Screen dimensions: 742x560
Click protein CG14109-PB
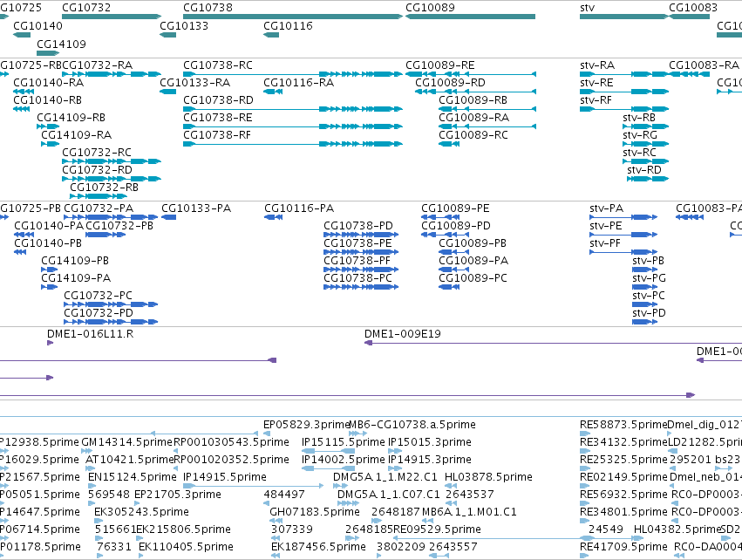[x=75, y=261]
